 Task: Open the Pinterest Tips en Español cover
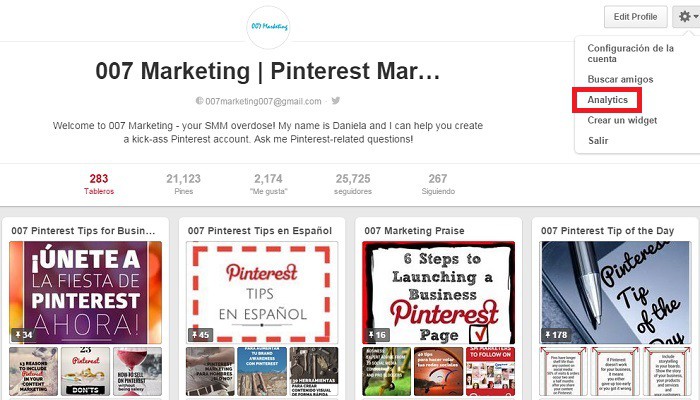tap(262, 292)
